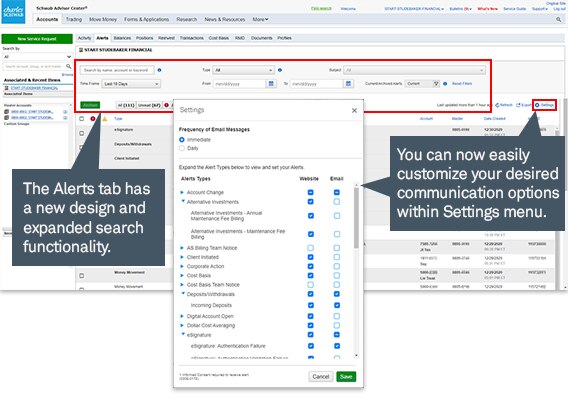
Task: Open the Trading menu
Action: tap(74, 20)
